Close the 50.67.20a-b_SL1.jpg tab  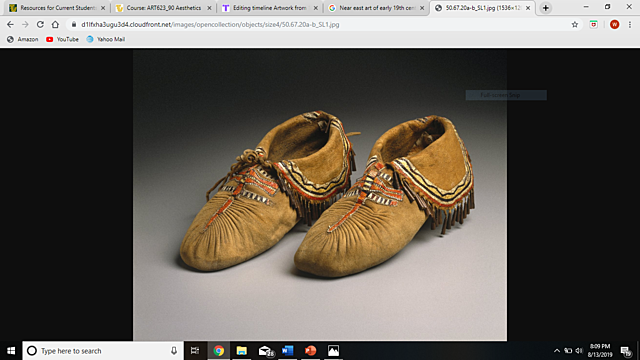(528, 8)
